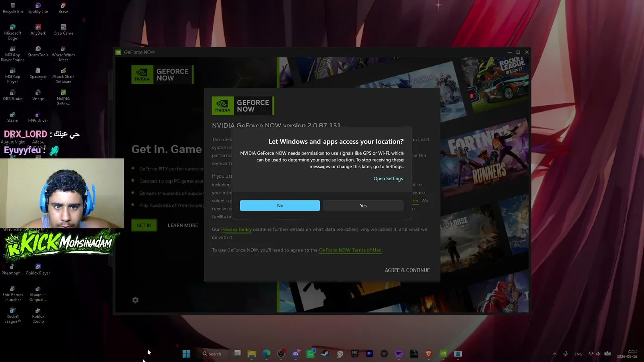The image size is (644, 362).
Task: Switch to NVIDIA app on the taskbar
Action: pos(443,354)
